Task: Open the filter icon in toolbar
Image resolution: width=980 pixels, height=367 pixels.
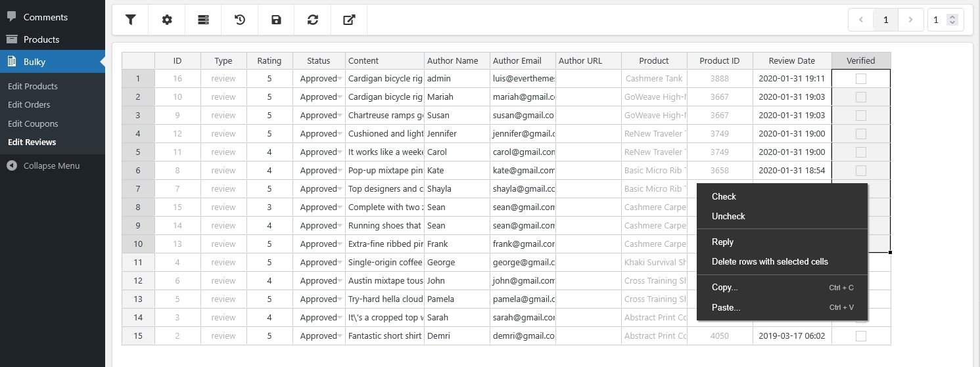Action: point(130,20)
